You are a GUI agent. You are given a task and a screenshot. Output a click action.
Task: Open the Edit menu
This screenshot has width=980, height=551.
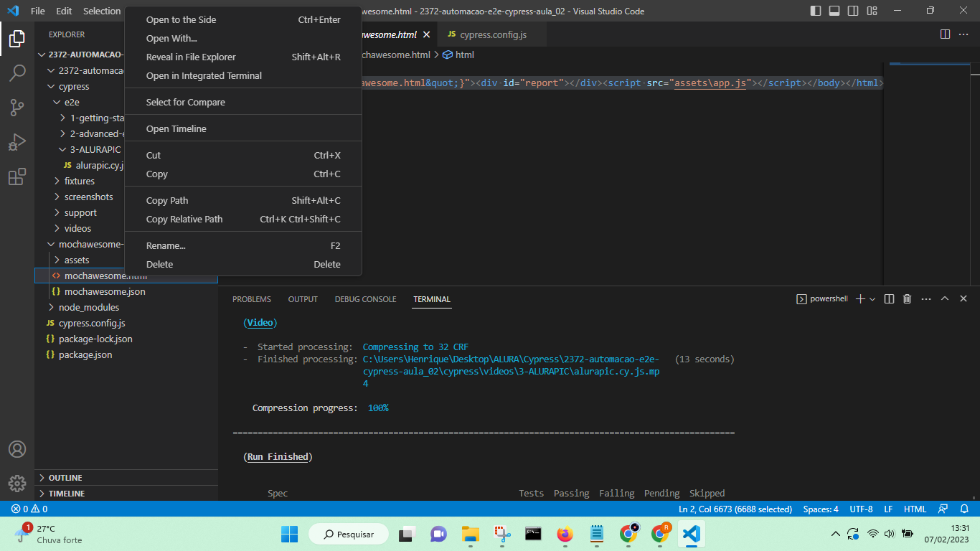click(64, 11)
